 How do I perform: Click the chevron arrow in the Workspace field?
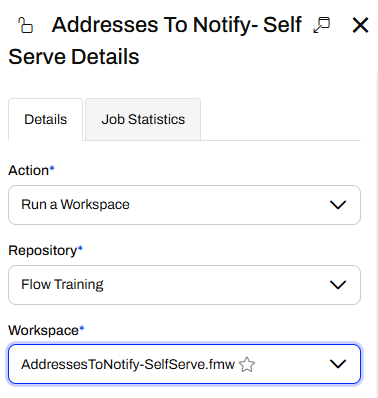point(338,364)
